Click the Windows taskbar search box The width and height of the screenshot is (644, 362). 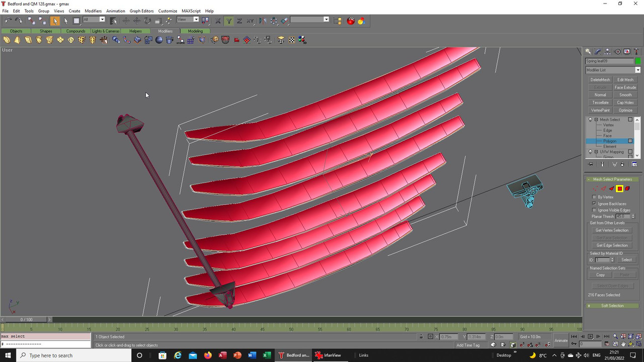point(74,355)
